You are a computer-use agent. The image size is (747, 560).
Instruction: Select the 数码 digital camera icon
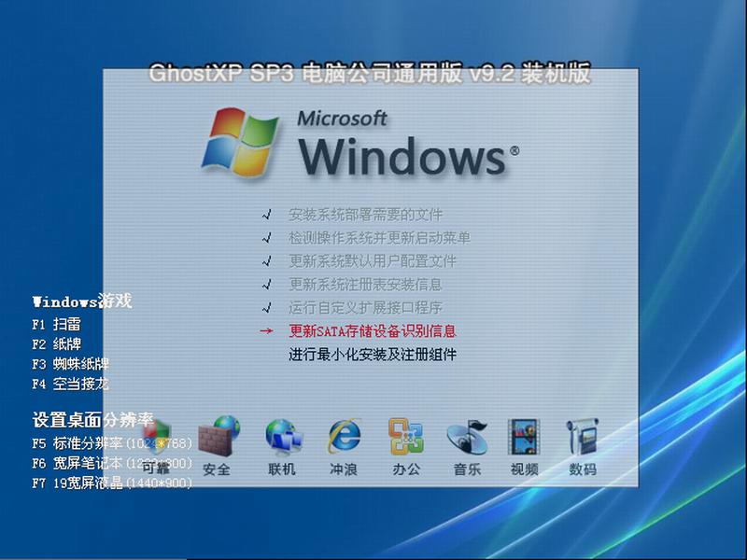[x=584, y=435]
